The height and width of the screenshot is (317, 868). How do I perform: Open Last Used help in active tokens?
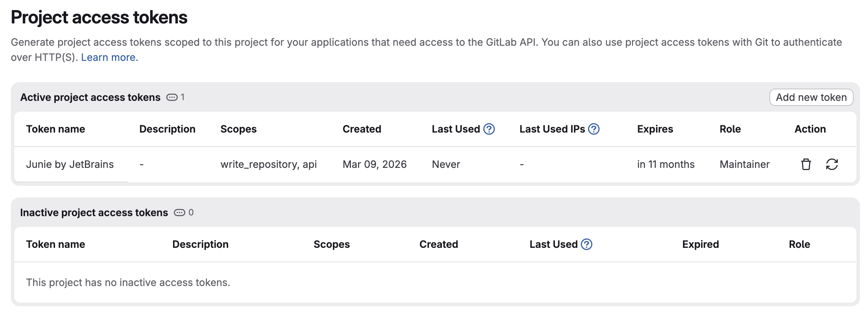point(489,129)
